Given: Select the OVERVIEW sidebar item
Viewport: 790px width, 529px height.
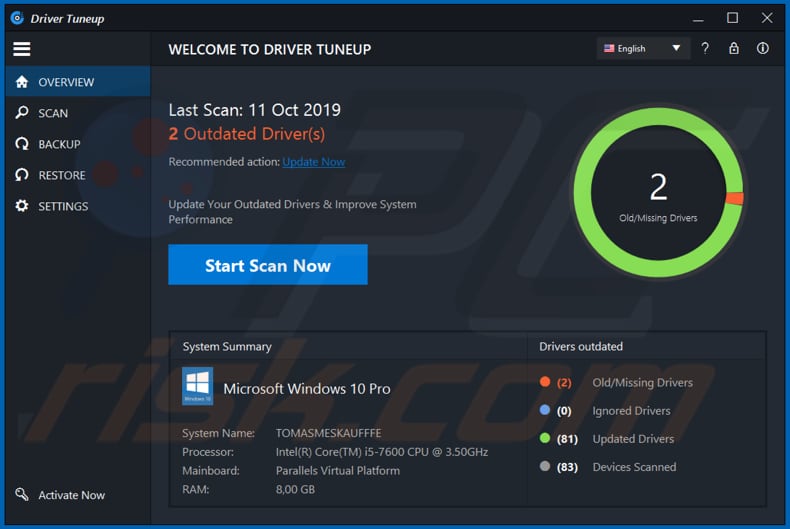Looking at the screenshot, I should click(78, 82).
